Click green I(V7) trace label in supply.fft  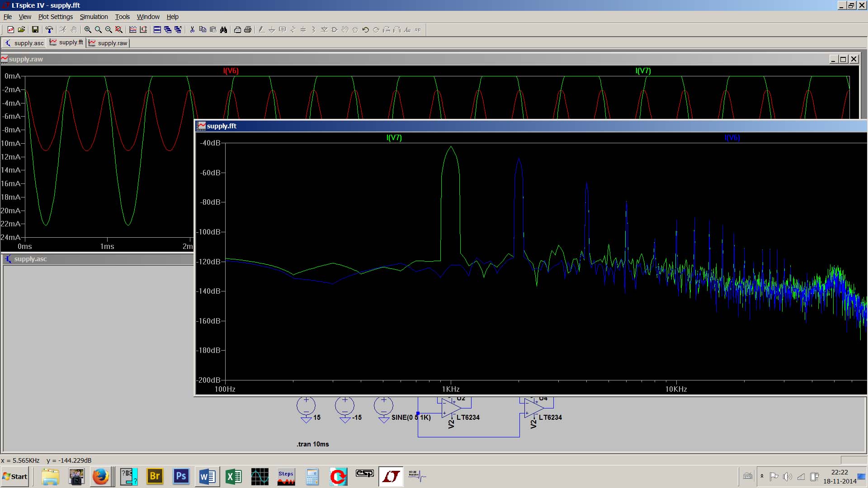pos(394,138)
